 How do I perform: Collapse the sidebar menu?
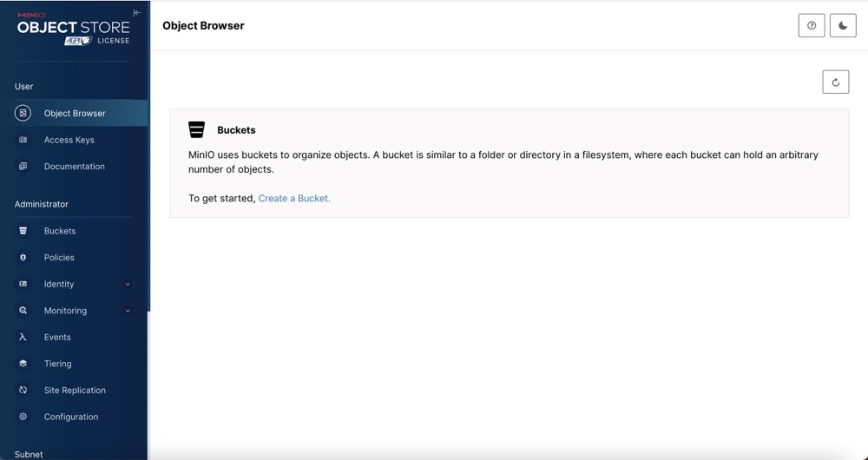(136, 13)
